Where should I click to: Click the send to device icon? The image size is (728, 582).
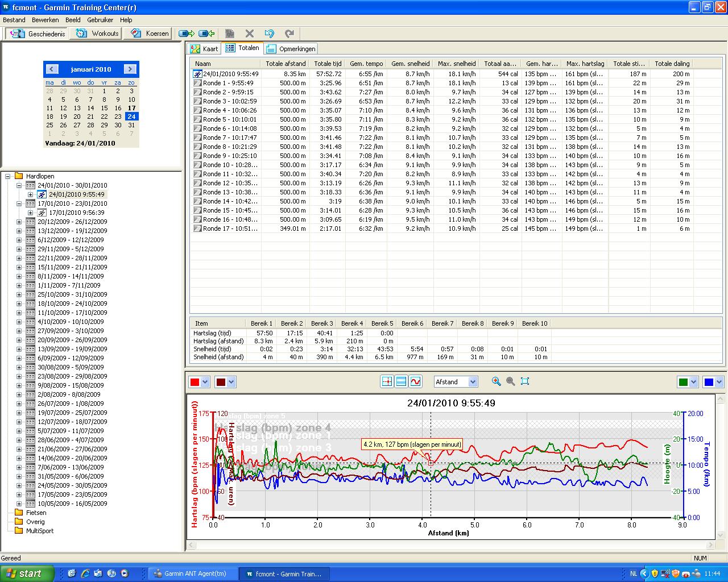[187, 34]
